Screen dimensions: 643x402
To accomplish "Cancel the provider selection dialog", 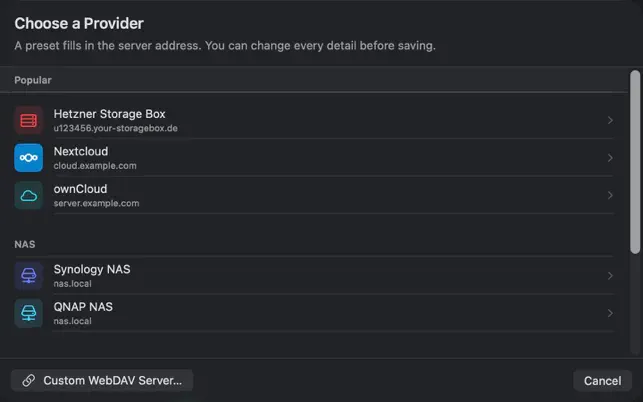I will 602,381.
